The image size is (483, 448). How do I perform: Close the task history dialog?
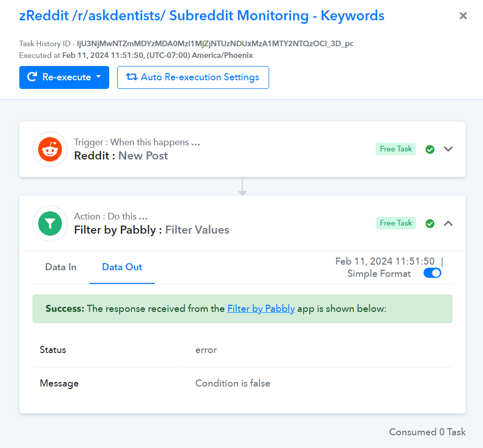463,16
